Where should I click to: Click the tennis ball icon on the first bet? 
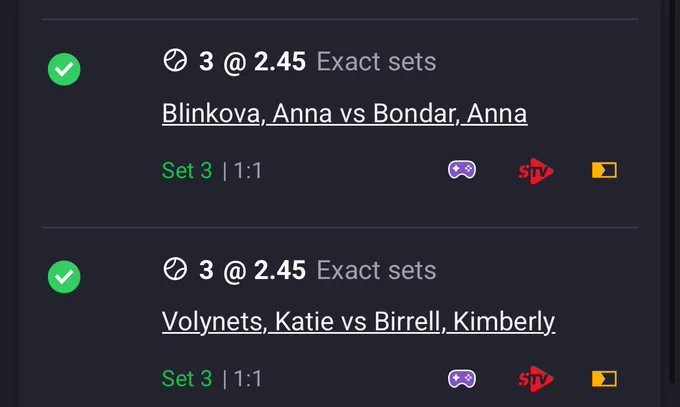(x=175, y=60)
